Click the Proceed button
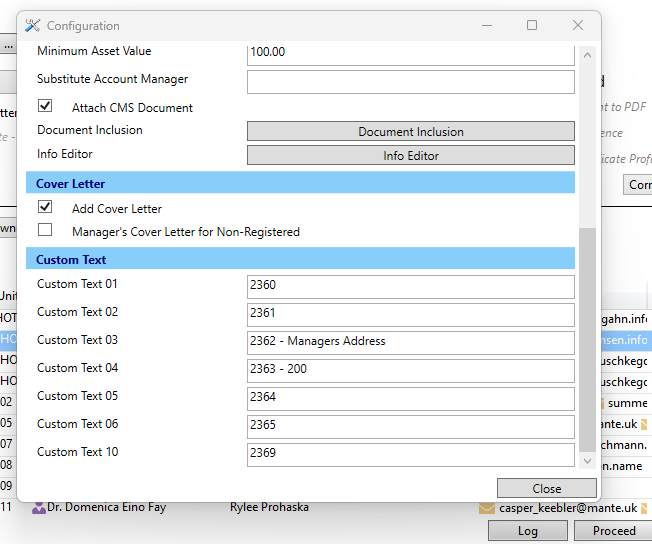Image resolution: width=652 pixels, height=544 pixels. click(614, 531)
